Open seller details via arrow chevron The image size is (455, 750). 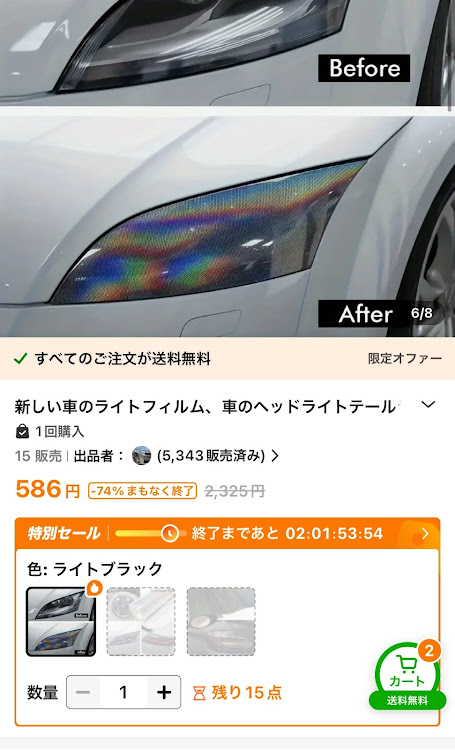coord(275,456)
